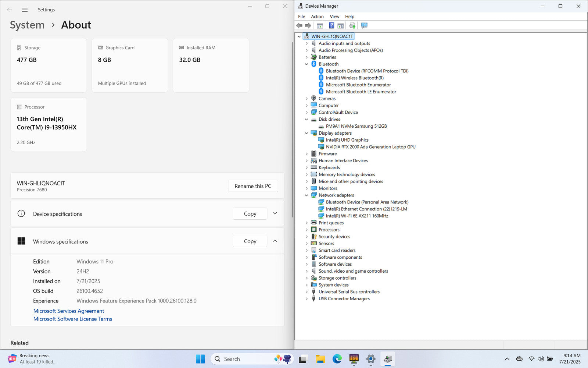Expand Device specifications section chevron

click(x=275, y=213)
